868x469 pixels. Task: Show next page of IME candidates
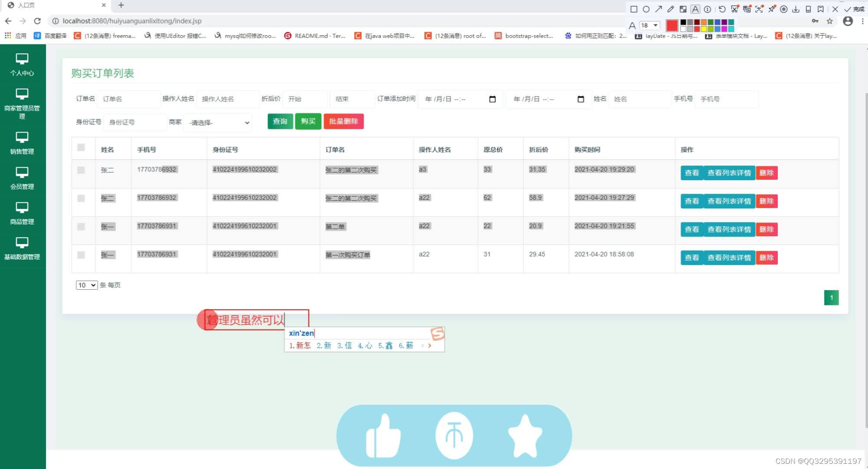tap(430, 346)
